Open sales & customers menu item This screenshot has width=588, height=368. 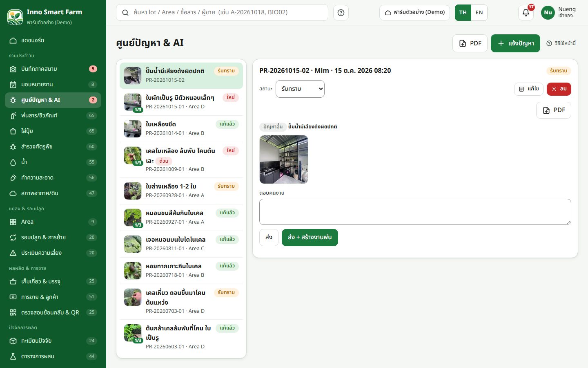pos(53,297)
